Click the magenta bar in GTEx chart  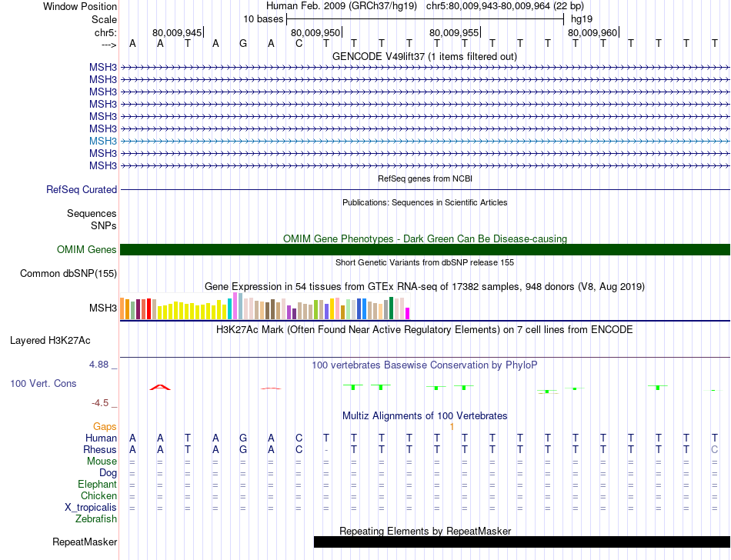408,314
